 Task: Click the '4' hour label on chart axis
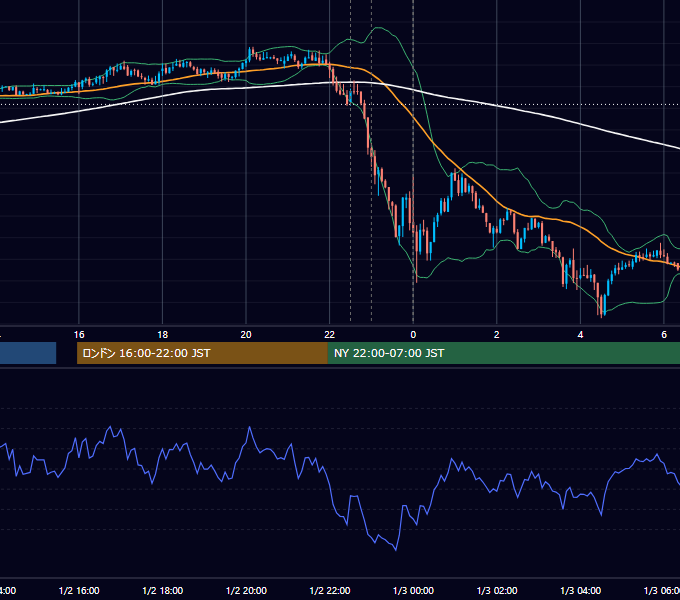click(x=580, y=335)
